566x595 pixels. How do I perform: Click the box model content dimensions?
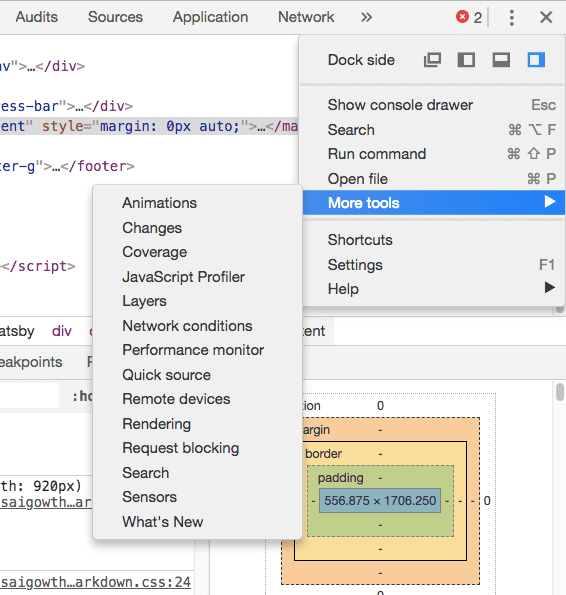point(380,501)
